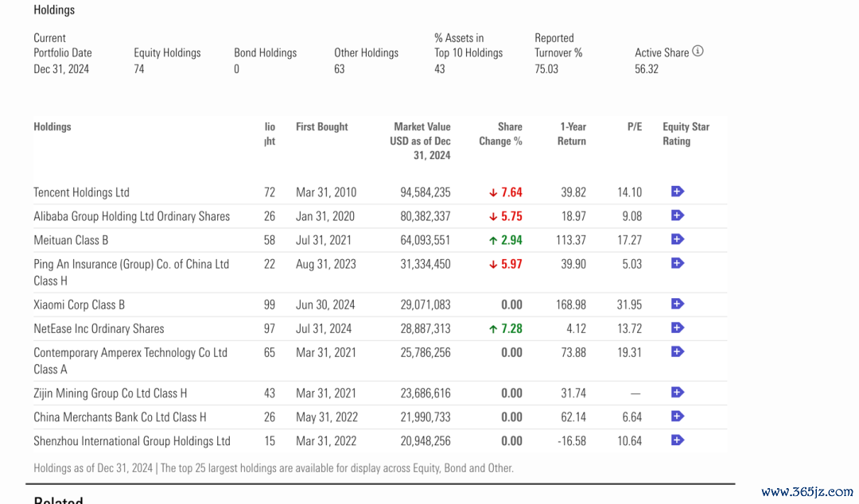
Task: Open star rating icon for Shenzhou International
Action: pos(677,440)
